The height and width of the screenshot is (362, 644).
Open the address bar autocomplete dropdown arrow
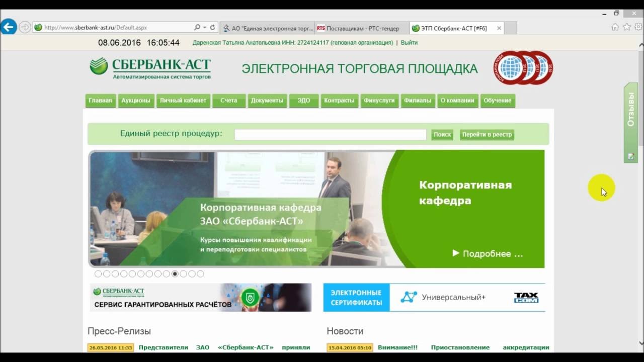point(205,28)
